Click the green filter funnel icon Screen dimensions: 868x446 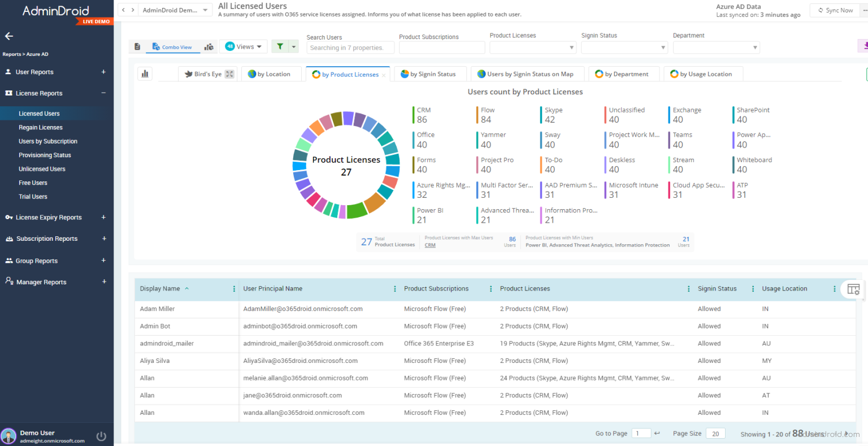pos(280,47)
